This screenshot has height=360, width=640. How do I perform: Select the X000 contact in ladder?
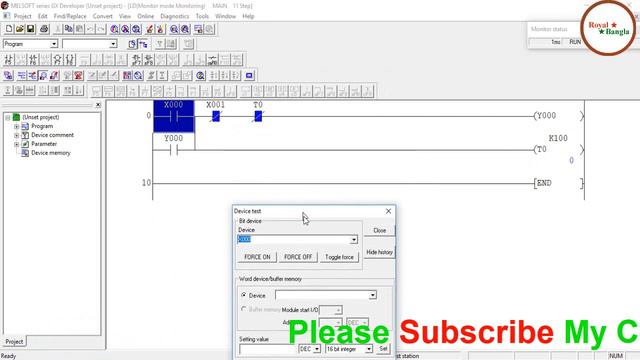pos(174,116)
